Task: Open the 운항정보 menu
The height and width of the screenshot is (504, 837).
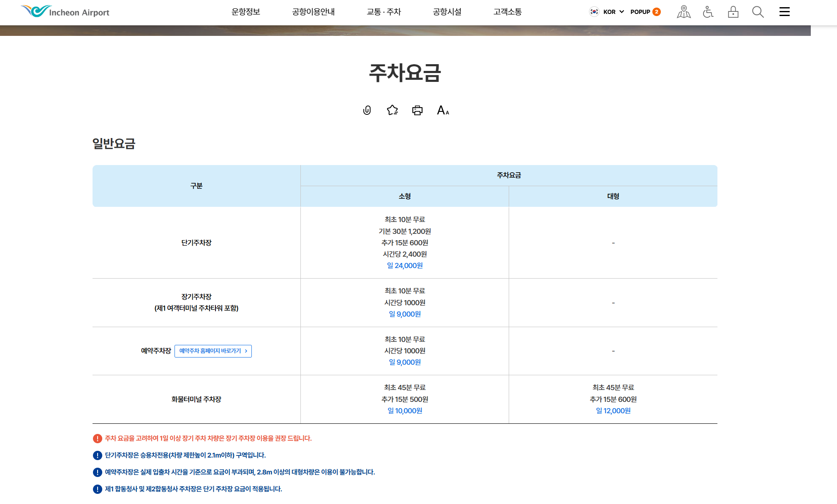Action: point(245,12)
